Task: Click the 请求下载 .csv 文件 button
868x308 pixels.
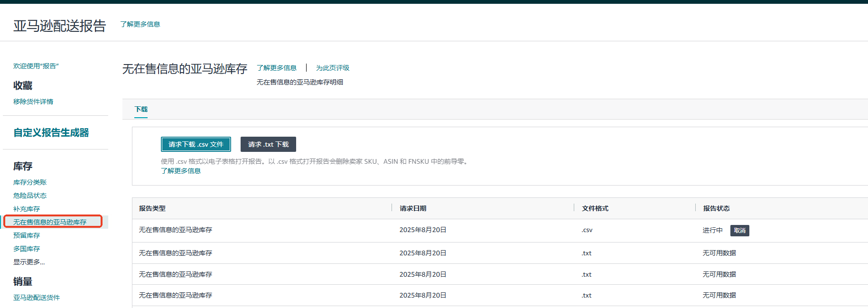Action: [x=196, y=144]
